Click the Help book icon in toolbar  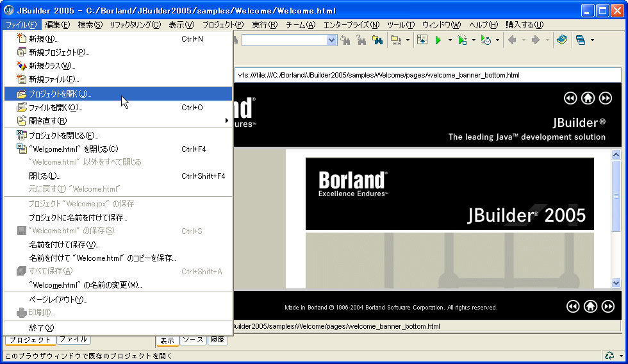[x=562, y=40]
